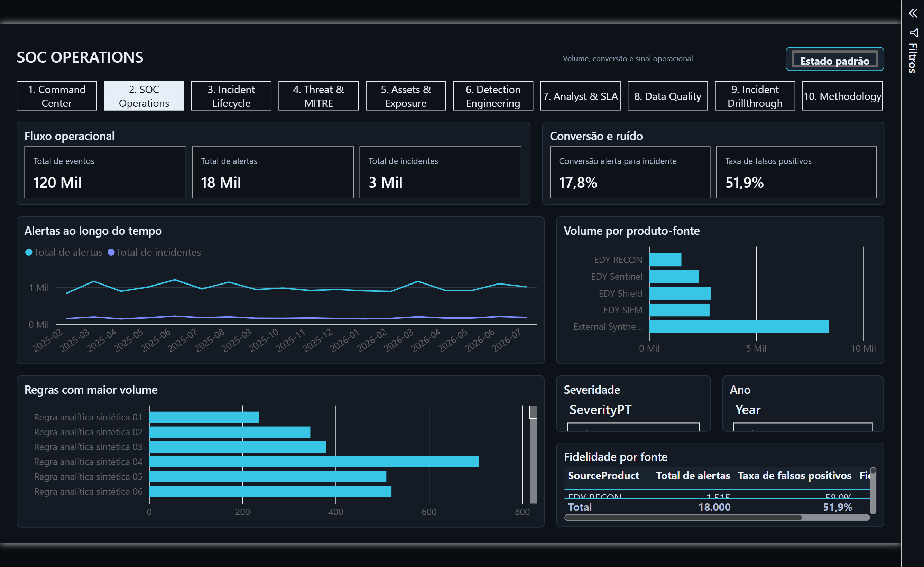The height and width of the screenshot is (567, 924).
Task: Select the Total de alertas 18 Mil card
Action: 272,172
